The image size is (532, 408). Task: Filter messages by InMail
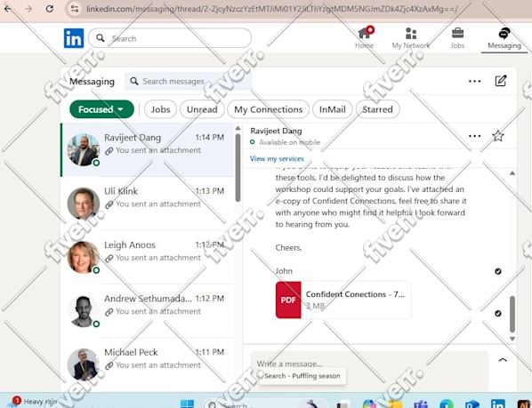332,109
